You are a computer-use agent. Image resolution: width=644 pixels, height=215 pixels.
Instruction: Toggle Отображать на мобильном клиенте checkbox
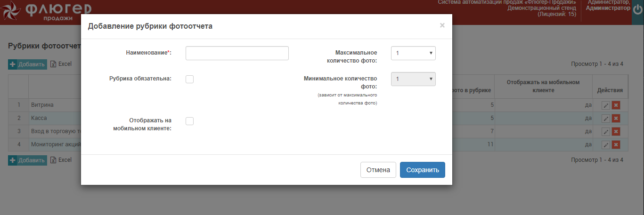click(189, 121)
